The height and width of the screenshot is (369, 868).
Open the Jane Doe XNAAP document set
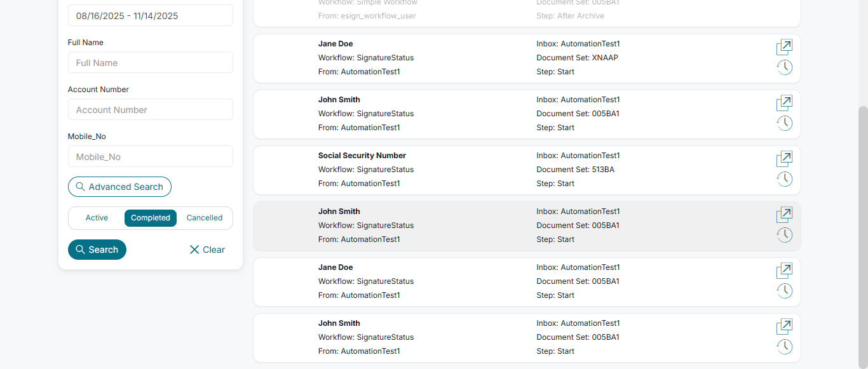[x=784, y=48]
